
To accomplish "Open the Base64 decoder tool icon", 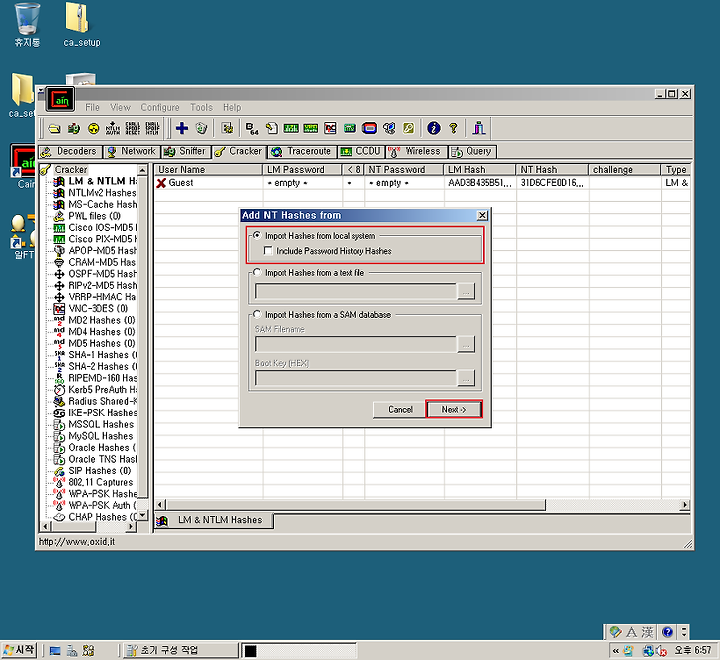I will tap(252, 128).
